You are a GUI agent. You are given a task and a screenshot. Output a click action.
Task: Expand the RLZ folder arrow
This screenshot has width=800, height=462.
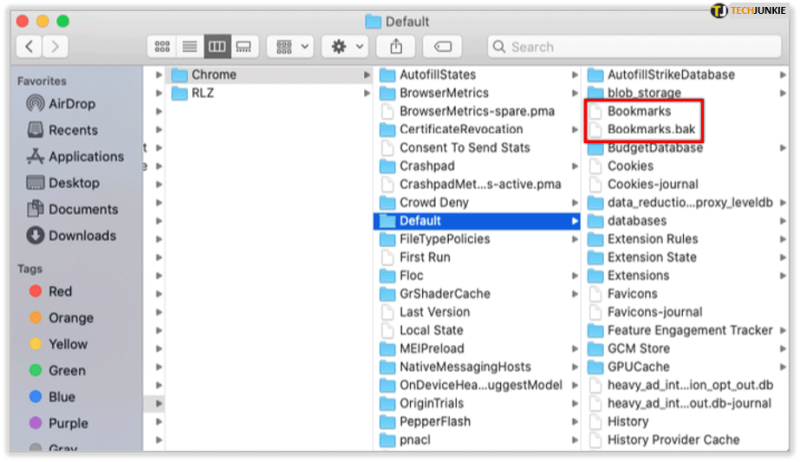[x=366, y=93]
